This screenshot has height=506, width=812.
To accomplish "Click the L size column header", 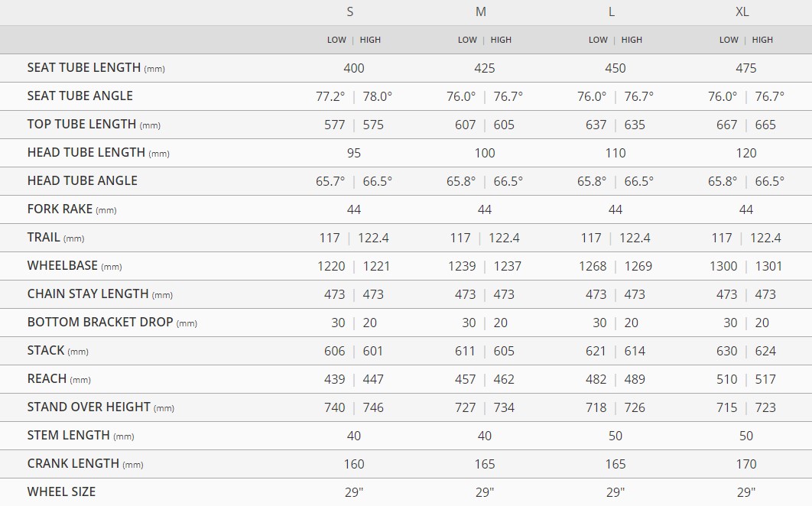I will [x=612, y=11].
